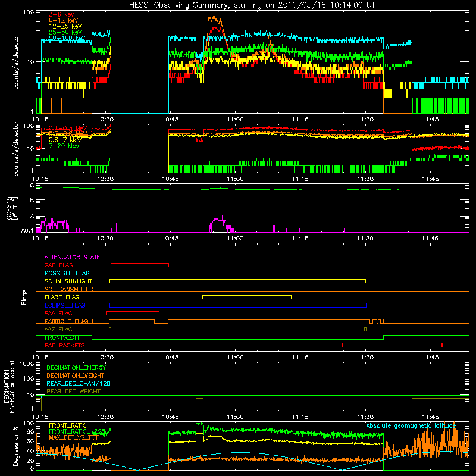
Task: Click the SC_TRANSMITTER label
Action: pyautogui.click(x=69, y=289)
